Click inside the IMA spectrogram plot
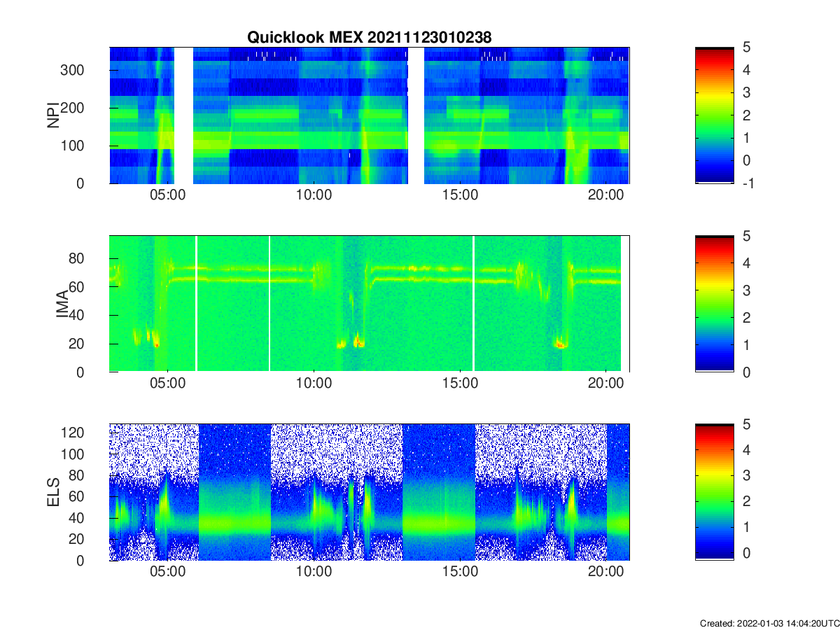840x630 pixels. point(369,304)
